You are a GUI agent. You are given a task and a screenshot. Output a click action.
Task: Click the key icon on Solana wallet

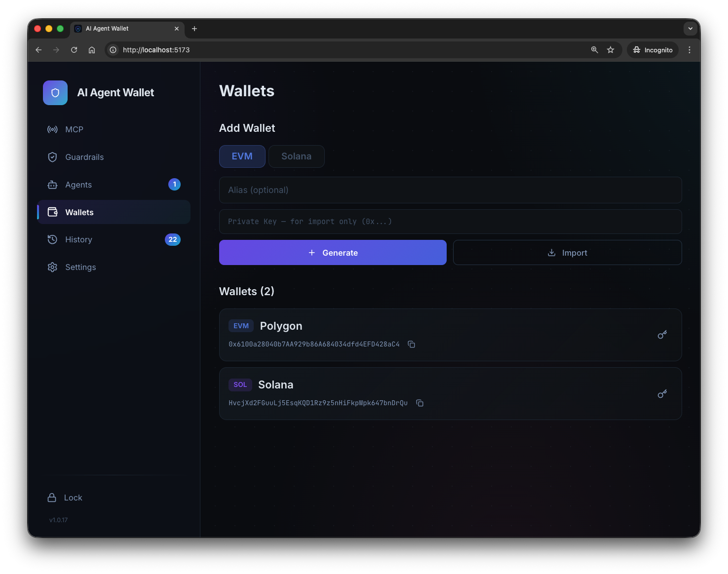point(662,394)
